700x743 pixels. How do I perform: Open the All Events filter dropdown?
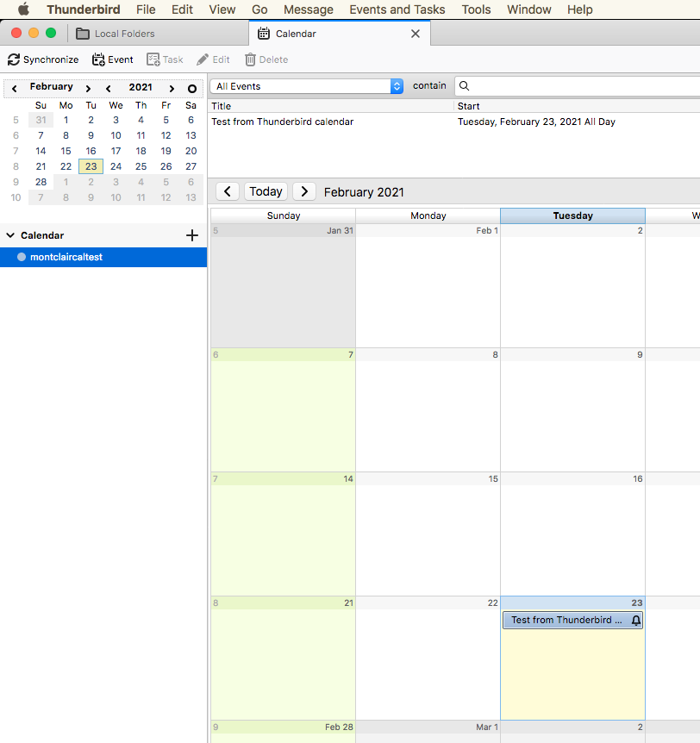click(307, 86)
